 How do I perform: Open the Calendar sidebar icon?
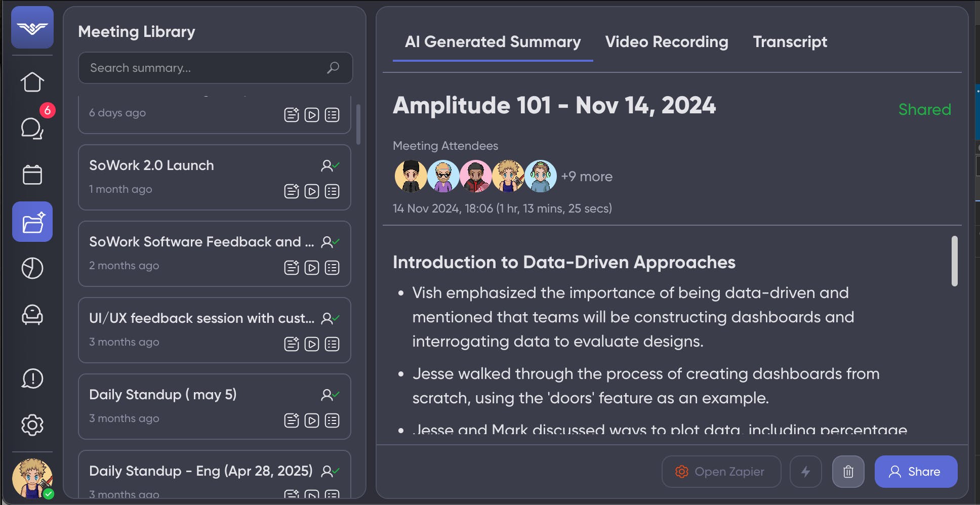32,175
